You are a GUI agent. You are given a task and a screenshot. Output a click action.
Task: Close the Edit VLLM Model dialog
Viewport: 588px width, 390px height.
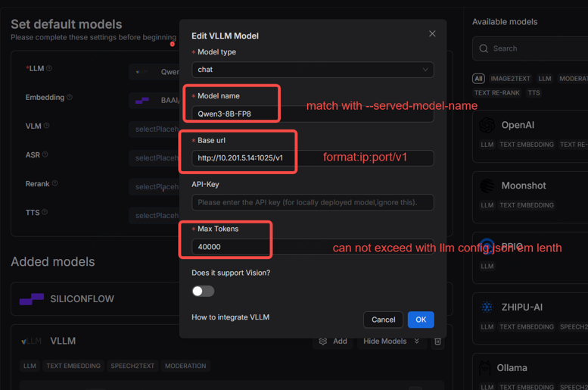tap(432, 34)
